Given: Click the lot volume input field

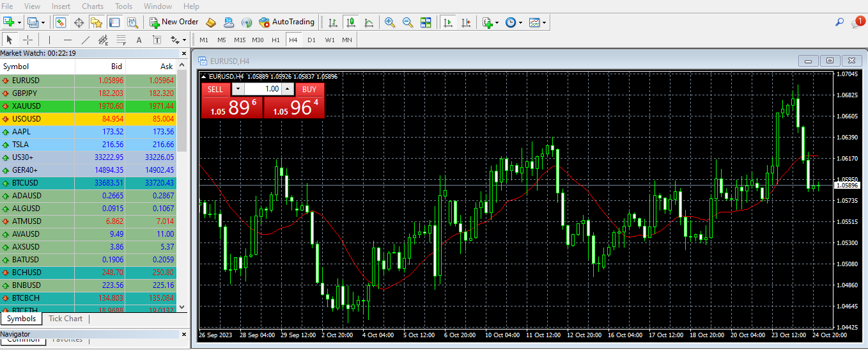Looking at the screenshot, I should tap(263, 90).
